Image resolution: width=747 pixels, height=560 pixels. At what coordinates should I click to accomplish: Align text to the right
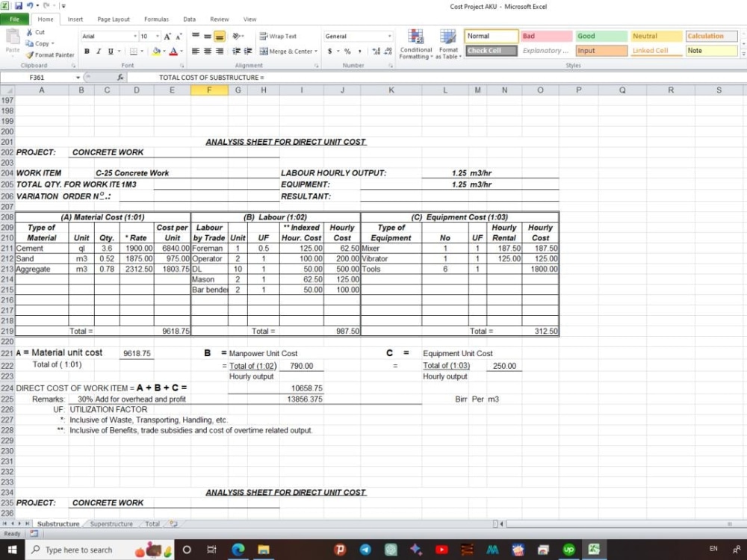(220, 51)
